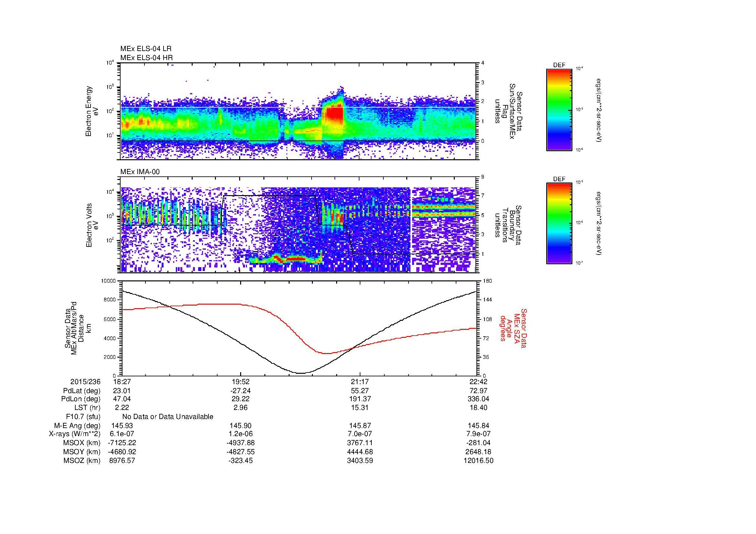
Task: Click 'No Data or Data Unavailable' text
Action: click(168, 417)
